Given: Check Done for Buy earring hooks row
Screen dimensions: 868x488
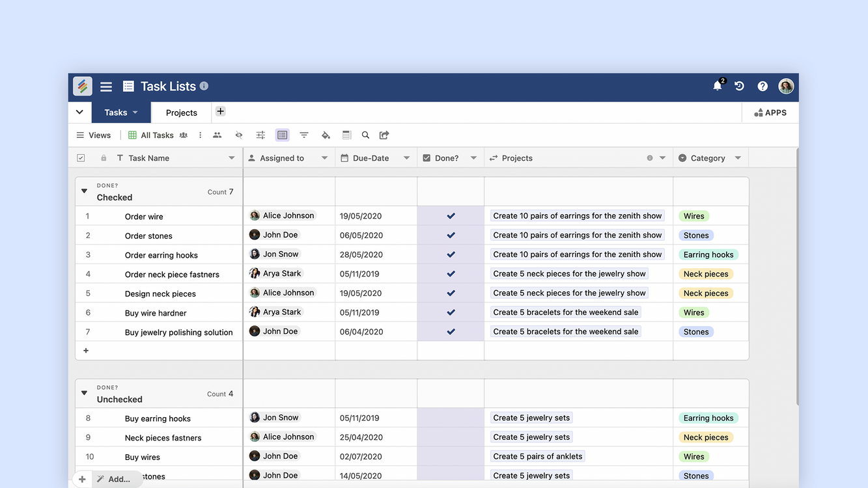Looking at the screenshot, I should (x=451, y=418).
